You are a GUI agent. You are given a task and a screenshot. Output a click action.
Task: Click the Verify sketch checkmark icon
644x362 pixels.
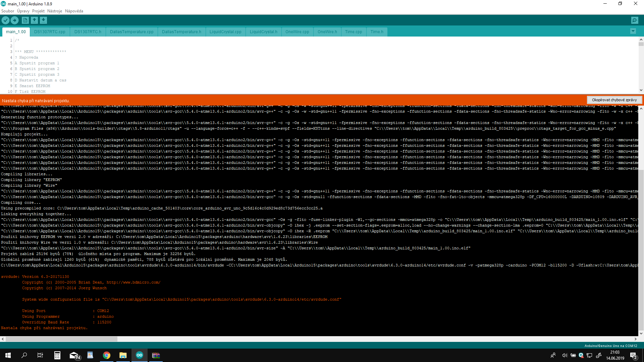click(x=6, y=20)
